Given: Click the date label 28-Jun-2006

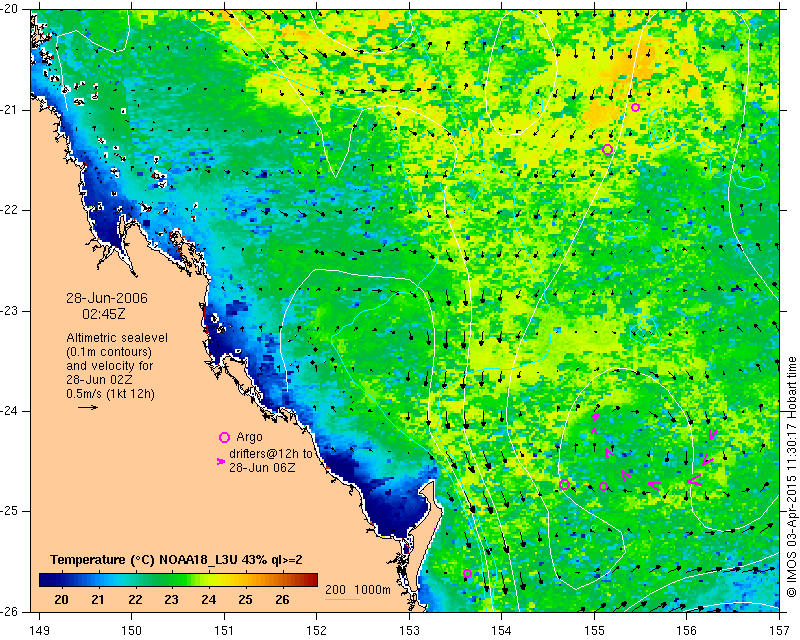Looking at the screenshot, I should coord(107,298).
